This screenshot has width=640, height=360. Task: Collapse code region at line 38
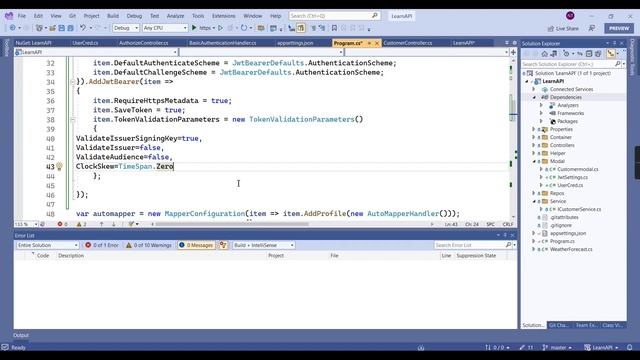coord(73,120)
